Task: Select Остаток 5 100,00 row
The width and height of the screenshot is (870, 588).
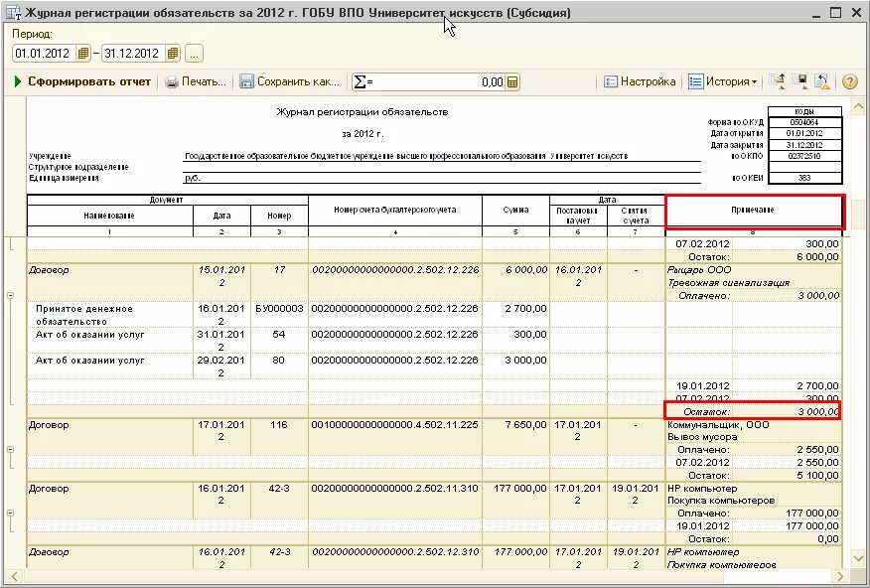Action: coord(754,476)
